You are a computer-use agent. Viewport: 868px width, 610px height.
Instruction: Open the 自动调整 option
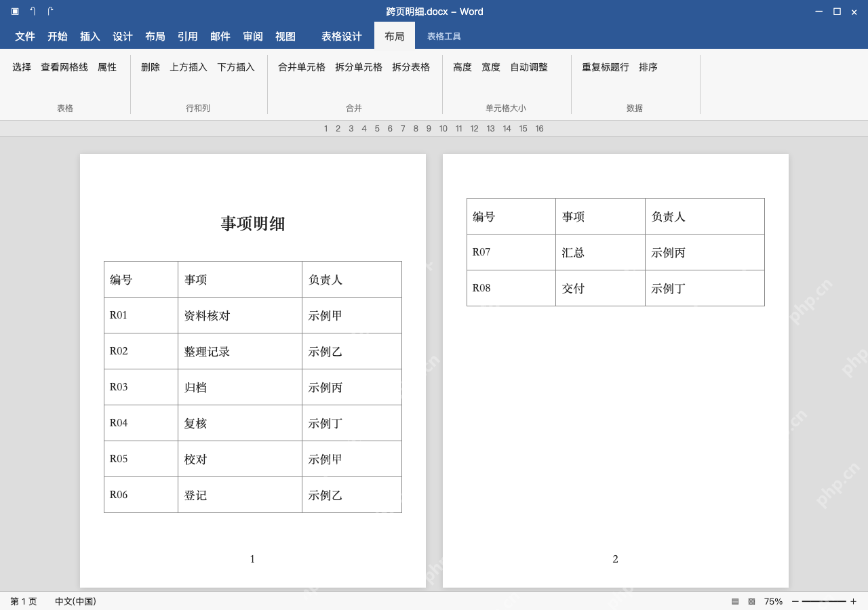pos(529,67)
